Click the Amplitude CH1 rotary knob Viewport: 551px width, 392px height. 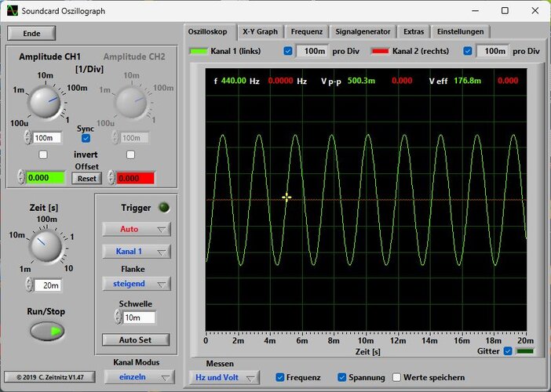45,103
